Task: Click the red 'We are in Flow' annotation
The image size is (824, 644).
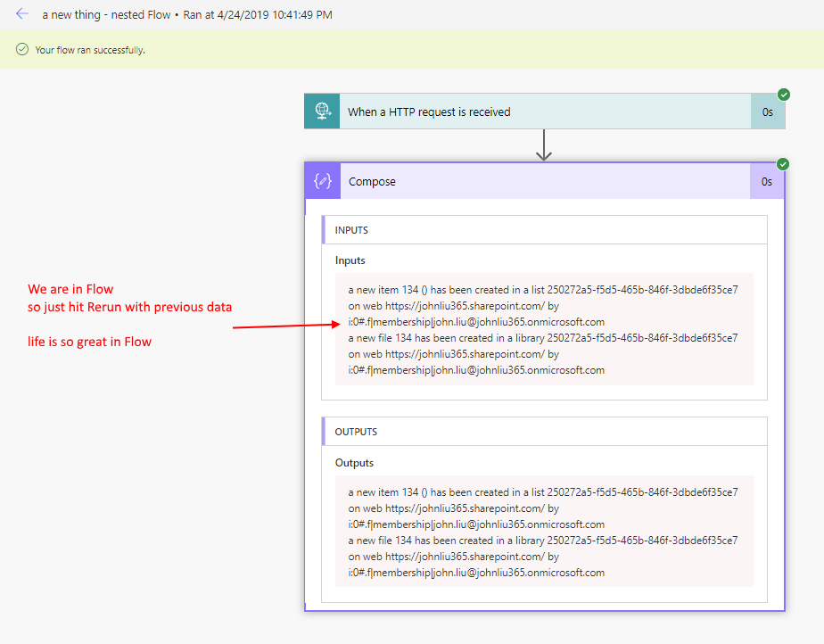Action: click(x=70, y=289)
